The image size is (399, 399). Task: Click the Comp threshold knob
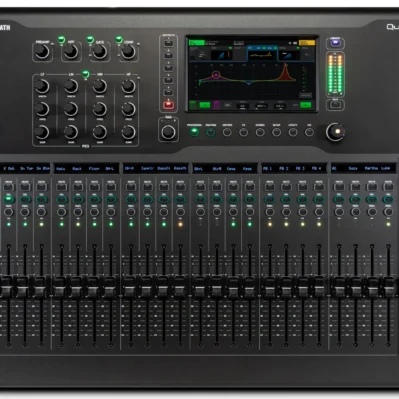128,52
